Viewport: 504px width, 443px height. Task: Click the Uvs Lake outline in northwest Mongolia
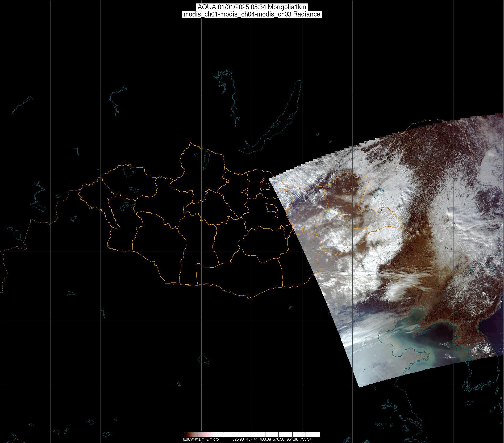[x=128, y=171]
